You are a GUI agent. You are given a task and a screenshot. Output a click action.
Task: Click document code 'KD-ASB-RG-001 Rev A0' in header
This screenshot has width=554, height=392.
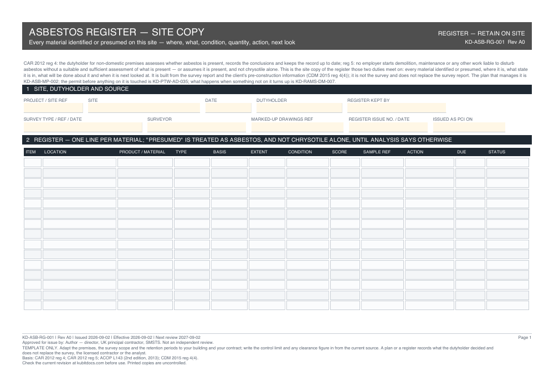pyautogui.click(x=495, y=42)
